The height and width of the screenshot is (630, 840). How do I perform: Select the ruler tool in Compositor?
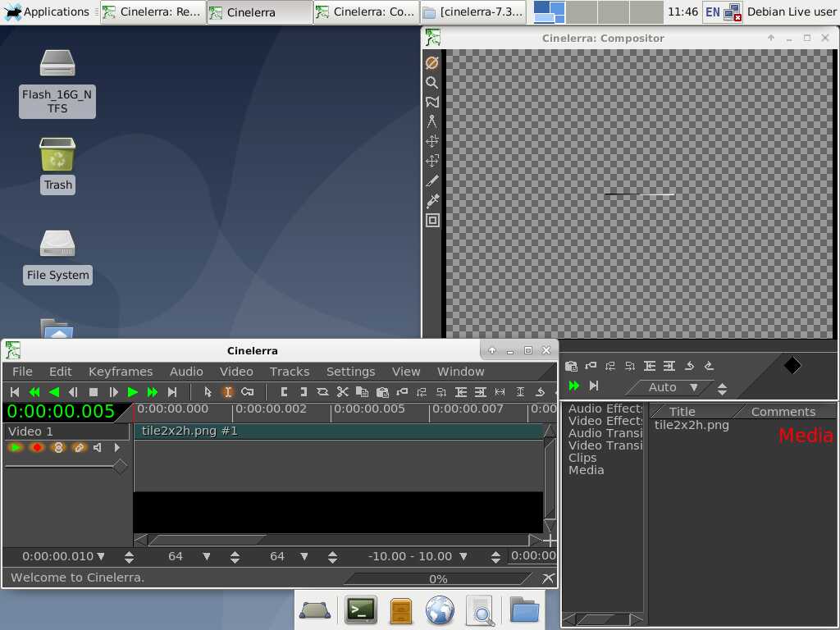click(432, 121)
